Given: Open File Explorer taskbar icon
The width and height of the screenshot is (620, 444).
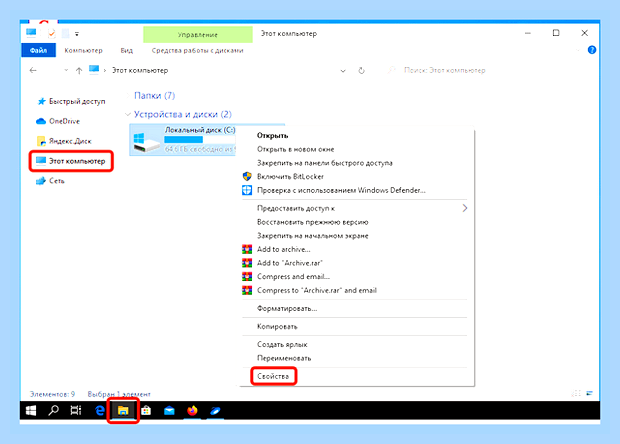Looking at the screenshot, I should click(123, 411).
